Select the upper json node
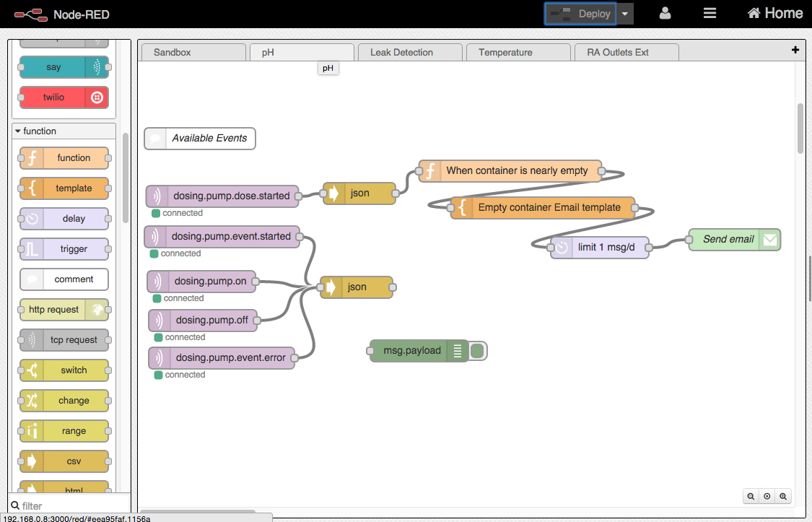Screen dimensions: 812x522 pos(359,193)
